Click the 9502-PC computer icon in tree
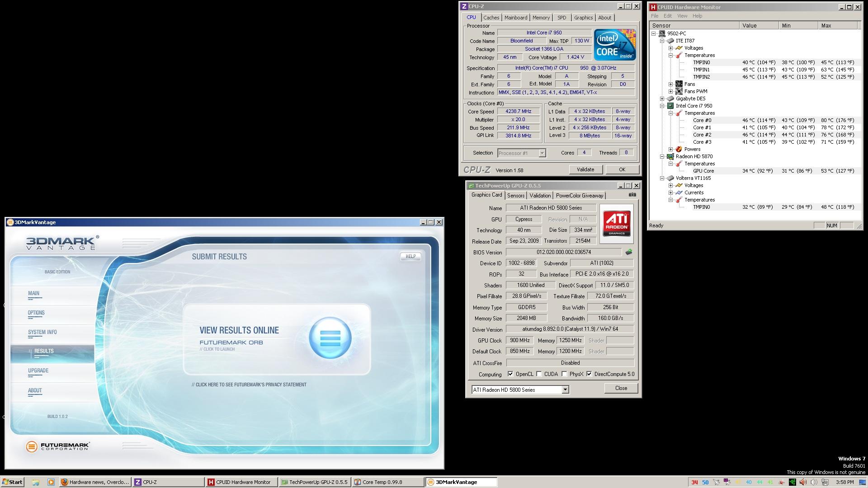The image size is (868, 488). (662, 33)
